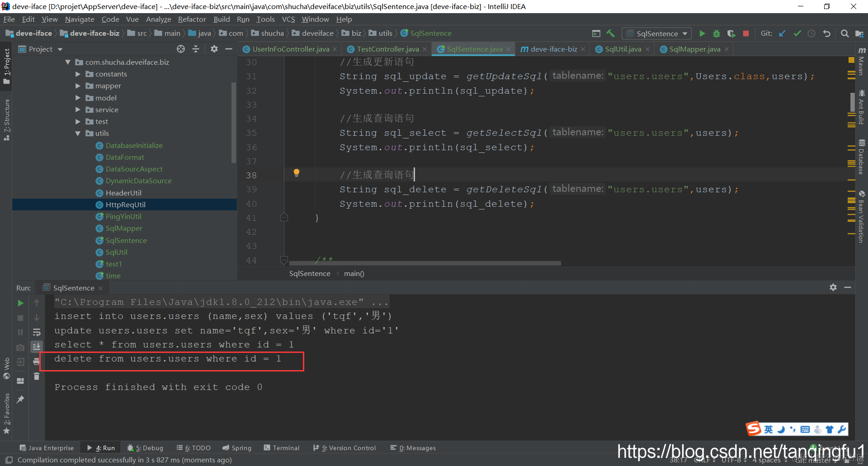The width and height of the screenshot is (868, 466).
Task: Toggle the Structure tool window
Action: pyautogui.click(x=7, y=119)
